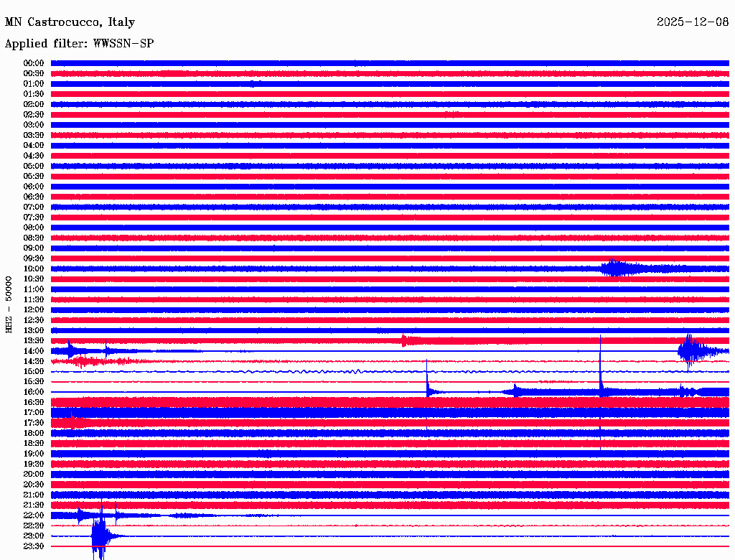Select the 11:00 time label
Viewport: 735px width, 560px height.
pyautogui.click(x=34, y=289)
